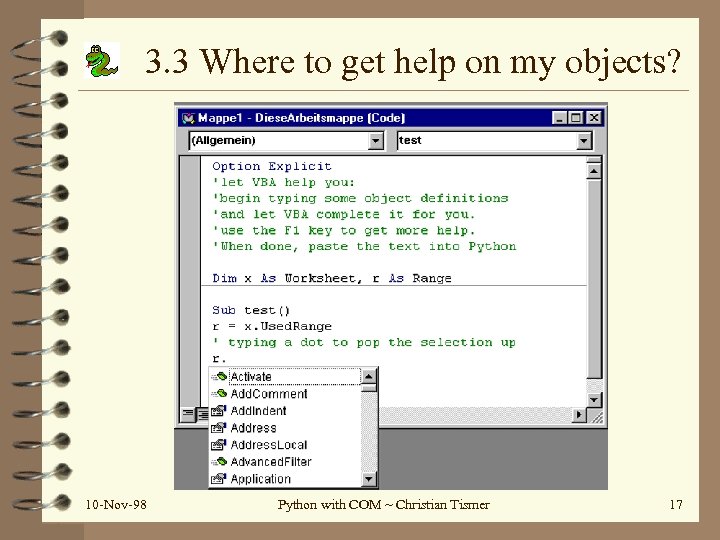Choose AddComment in the autocomplete list
The image size is (720, 540).
tap(269, 394)
